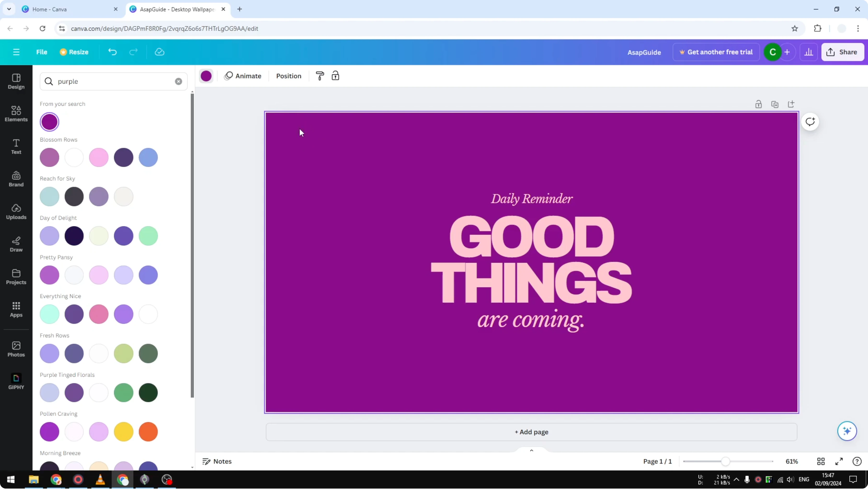Expand the page thumbnails chevron
This screenshot has width=868, height=489.
(x=531, y=451)
